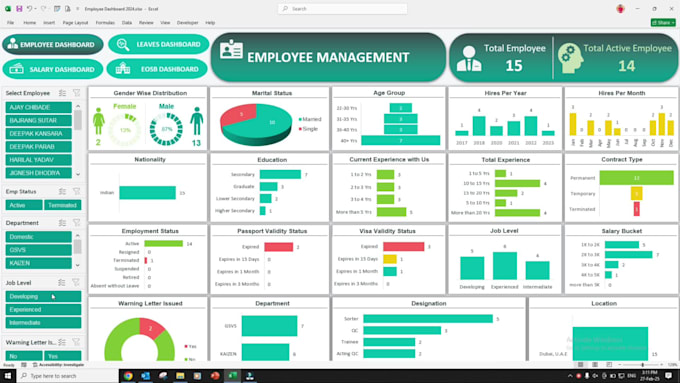Open the Review tab

tap(146, 23)
